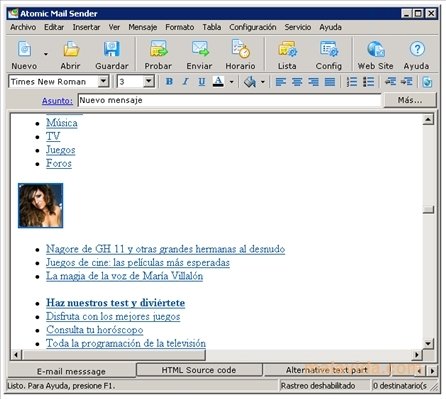The width and height of the screenshot is (446, 399).
Task: Click the Abrir folder icon
Action: tap(71, 49)
